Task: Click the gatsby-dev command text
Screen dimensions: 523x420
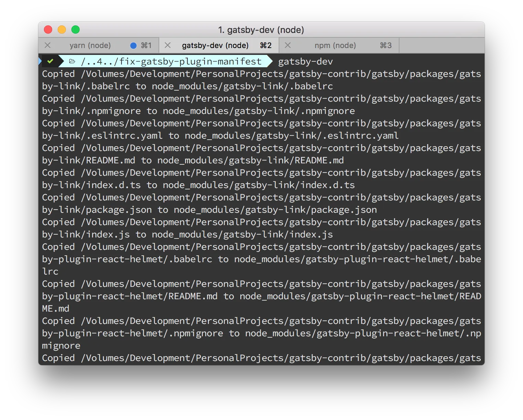Action: point(305,62)
